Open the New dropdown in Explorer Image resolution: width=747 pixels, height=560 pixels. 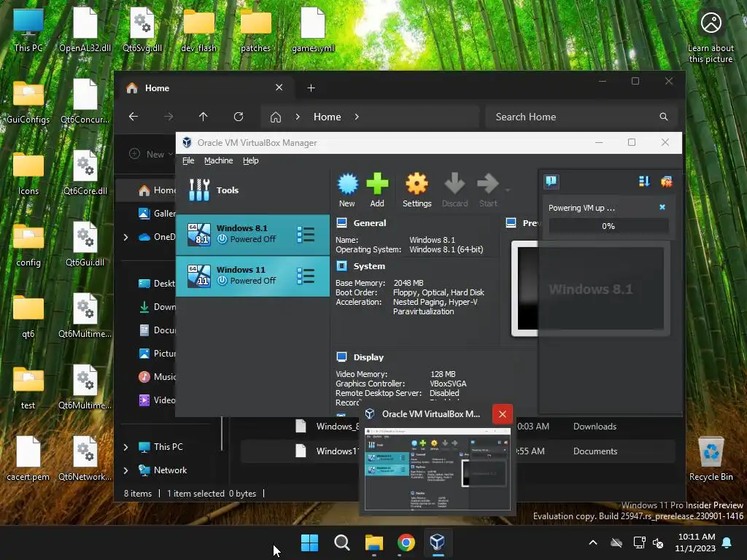152,155
